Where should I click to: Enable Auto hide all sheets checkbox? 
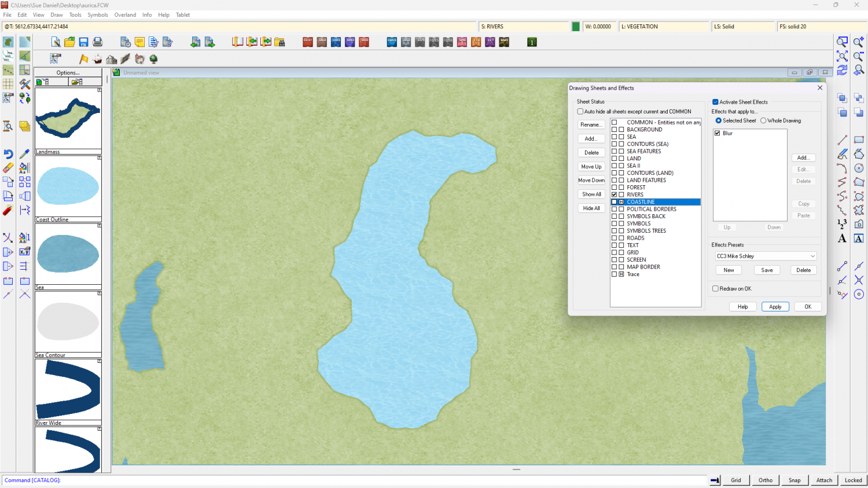click(x=580, y=111)
